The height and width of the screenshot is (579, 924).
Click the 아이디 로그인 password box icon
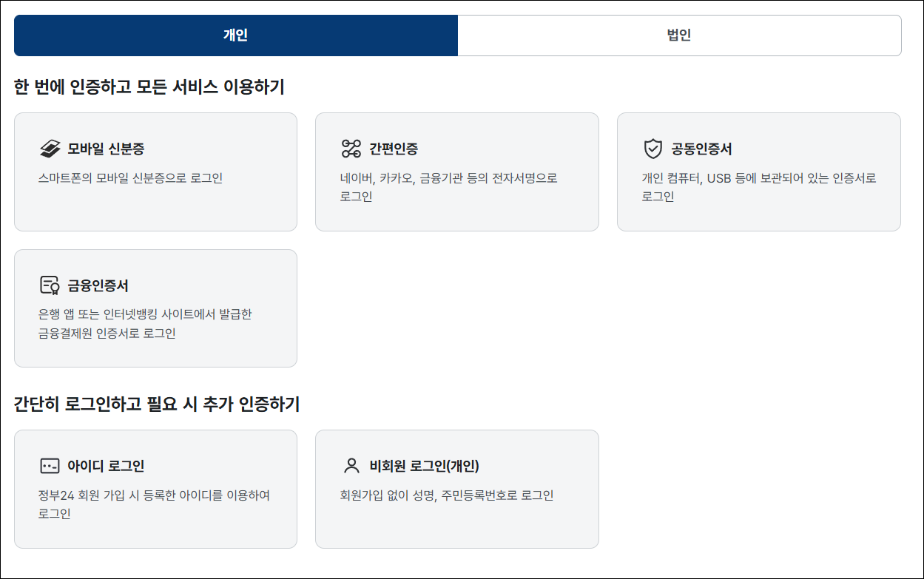click(x=50, y=466)
